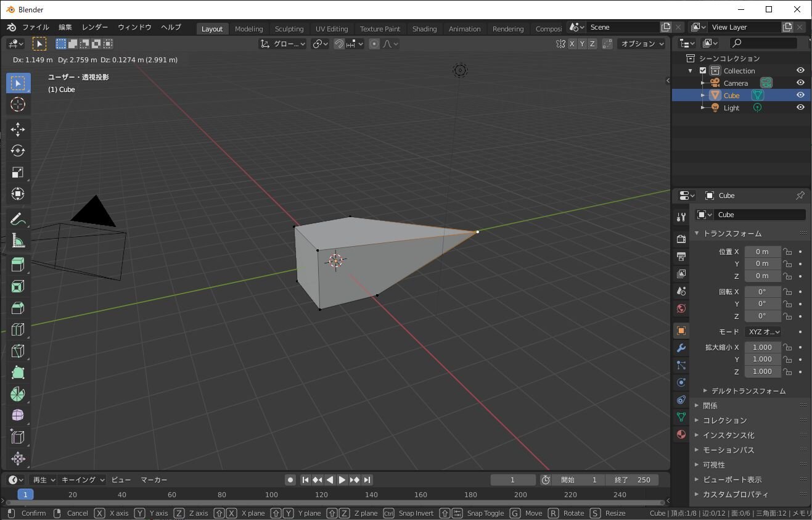Select the Move tool
The width and height of the screenshot is (812, 520).
(18, 129)
